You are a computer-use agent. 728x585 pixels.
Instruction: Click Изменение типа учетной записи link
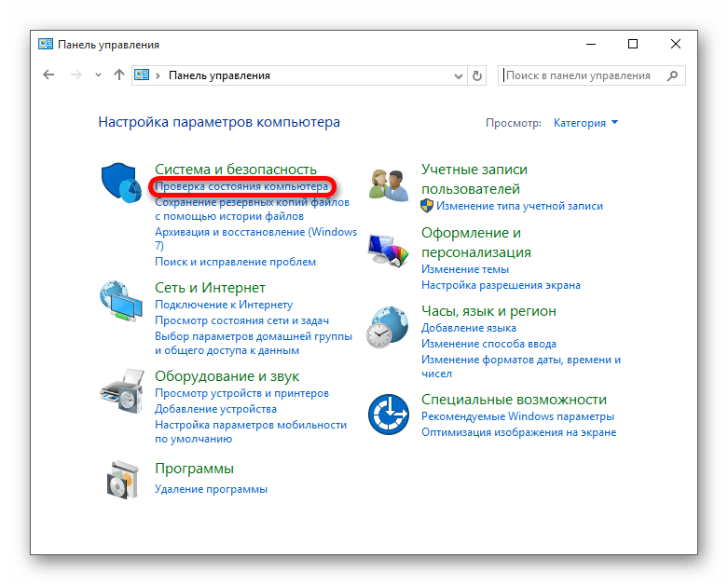click(x=519, y=206)
